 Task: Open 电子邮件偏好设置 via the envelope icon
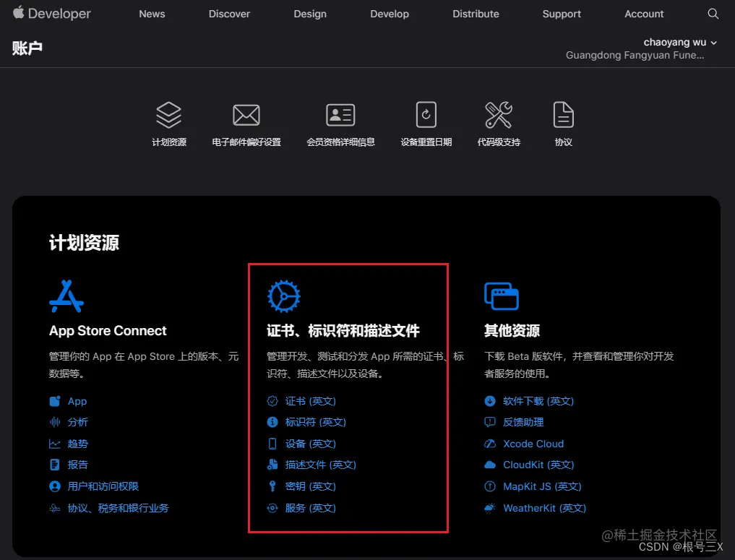[246, 116]
